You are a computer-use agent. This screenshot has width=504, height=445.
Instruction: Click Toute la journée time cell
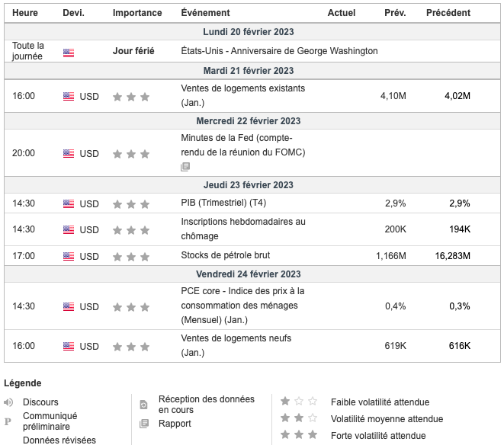pyautogui.click(x=28, y=51)
